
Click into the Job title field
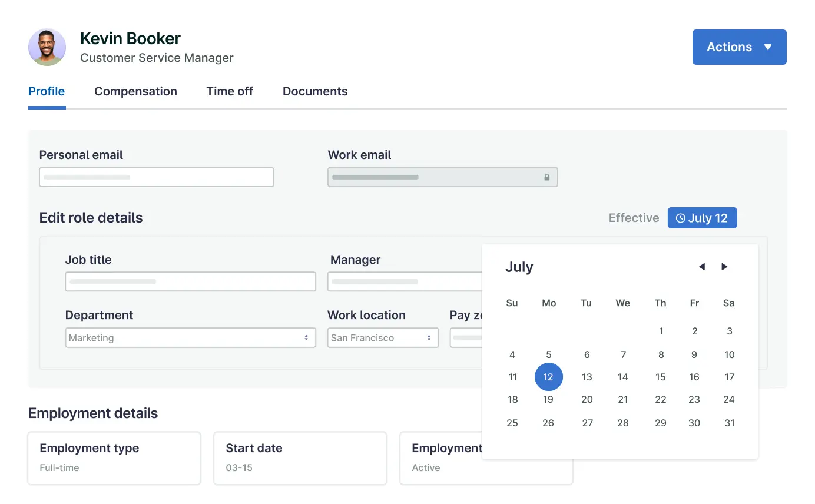pos(190,281)
